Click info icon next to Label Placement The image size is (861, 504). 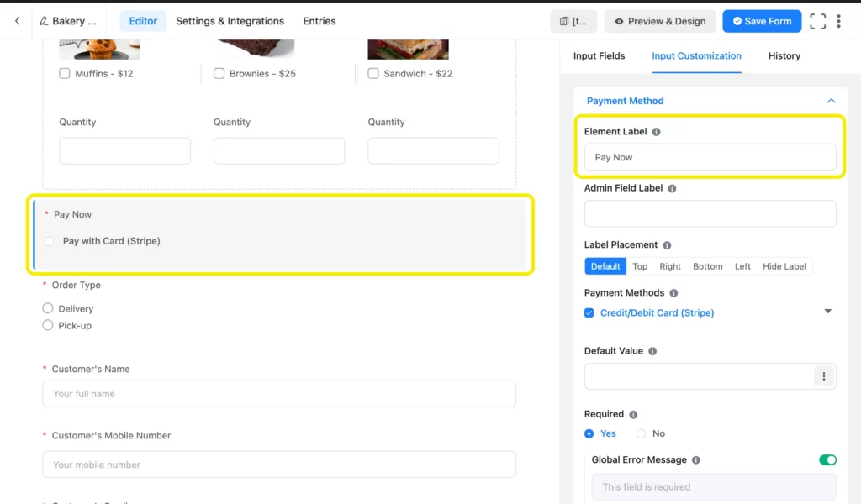pos(667,245)
